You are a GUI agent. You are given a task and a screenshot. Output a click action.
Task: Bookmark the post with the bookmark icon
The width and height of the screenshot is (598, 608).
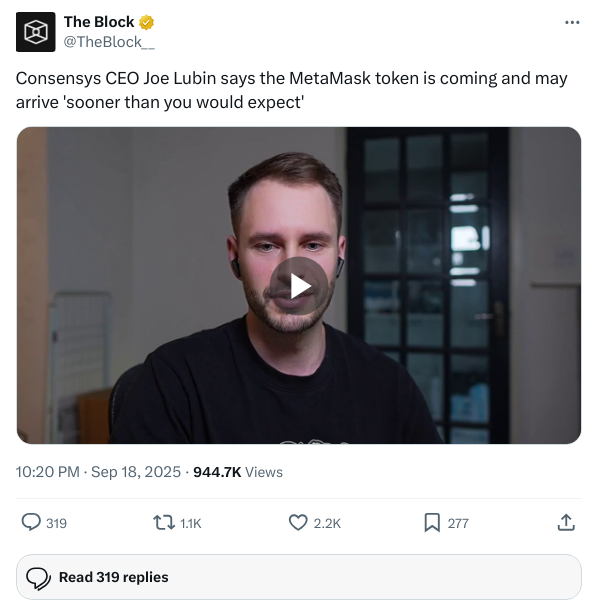[432, 523]
